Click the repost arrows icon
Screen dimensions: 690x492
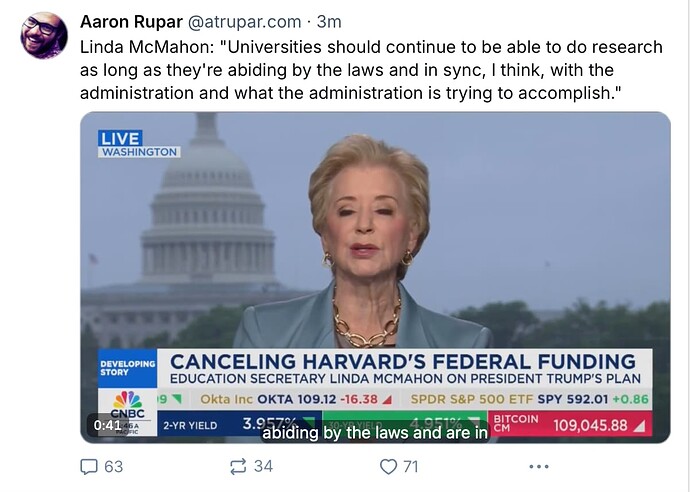(x=239, y=466)
